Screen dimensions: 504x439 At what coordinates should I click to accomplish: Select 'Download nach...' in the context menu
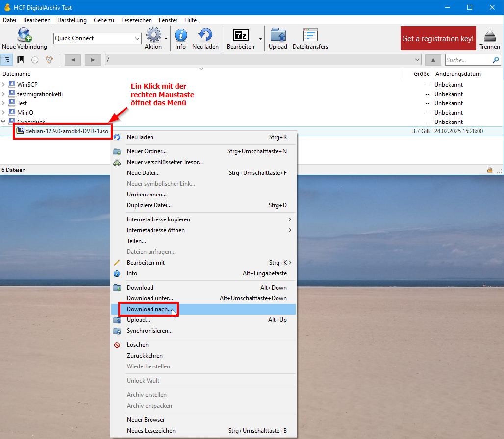click(x=149, y=309)
